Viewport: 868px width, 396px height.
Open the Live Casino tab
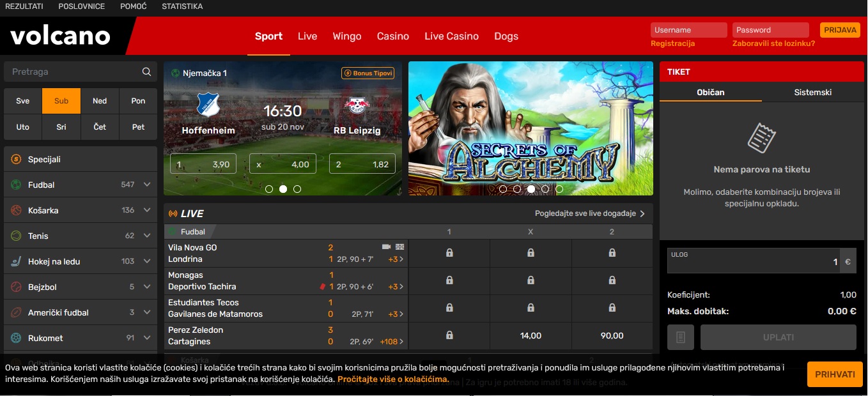pos(452,36)
